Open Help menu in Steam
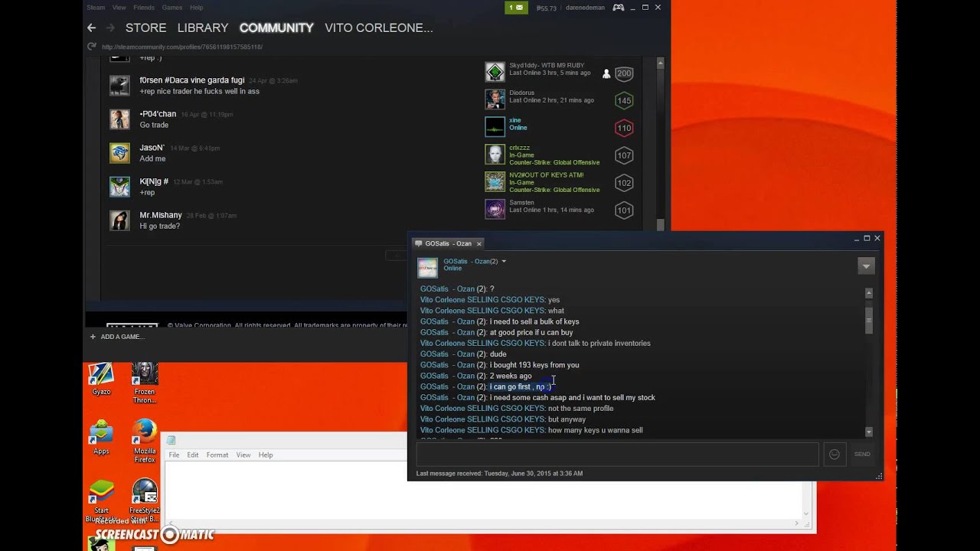The image size is (980, 551). tap(196, 8)
